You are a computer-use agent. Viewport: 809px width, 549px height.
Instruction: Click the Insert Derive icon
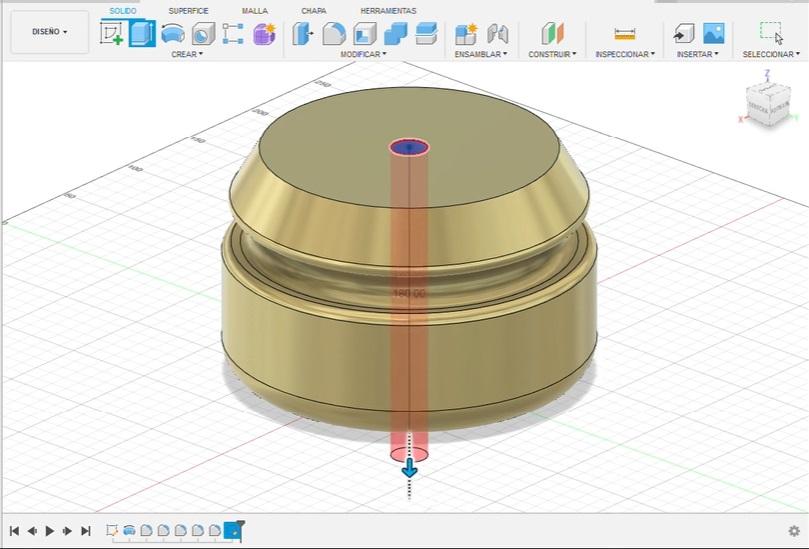(684, 34)
